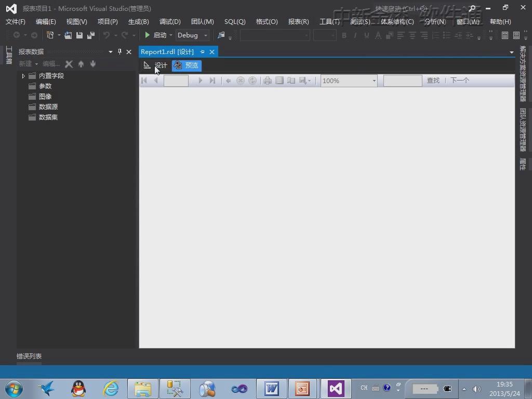Open the document tabs list dropdown arrow
Screen dimensions: 532x399
click(x=511, y=52)
